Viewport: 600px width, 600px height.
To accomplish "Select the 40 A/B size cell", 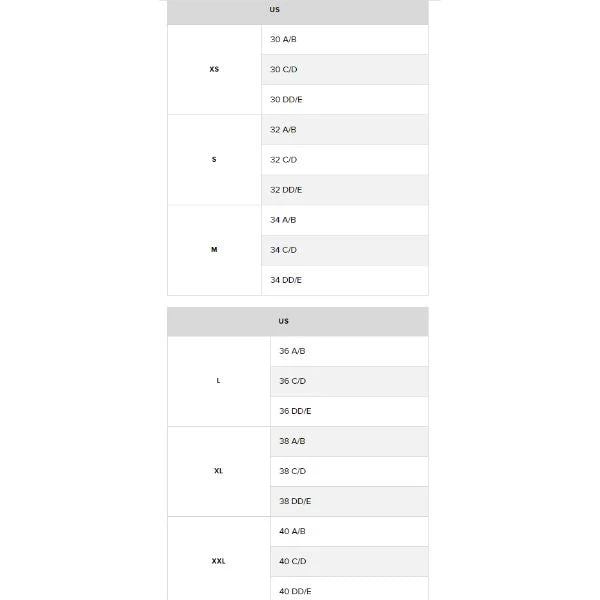I will [x=292, y=531].
